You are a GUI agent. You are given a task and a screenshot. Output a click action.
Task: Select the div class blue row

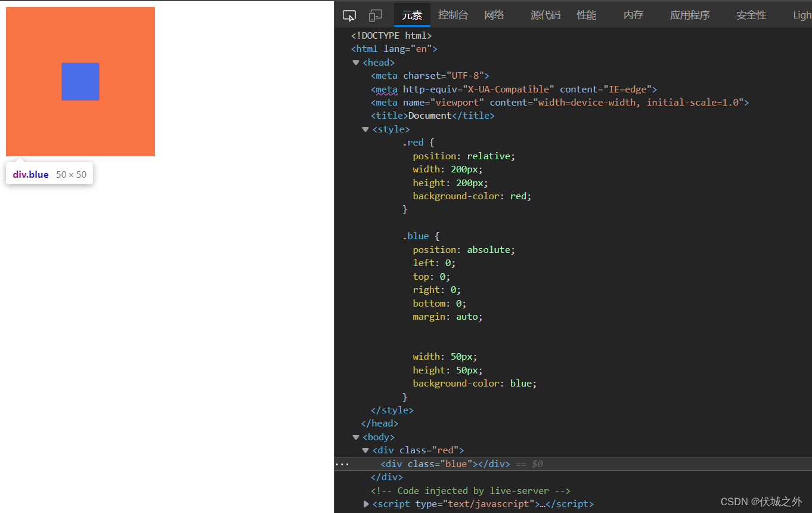click(573, 464)
